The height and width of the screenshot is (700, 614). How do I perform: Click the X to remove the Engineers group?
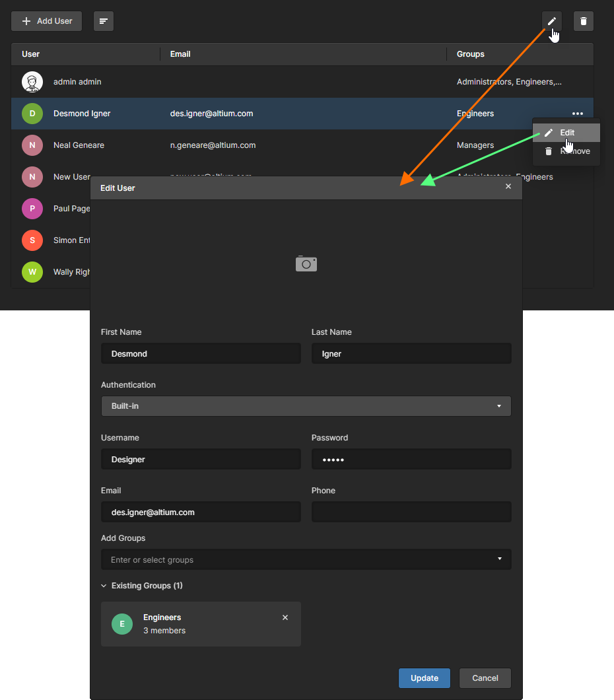tap(285, 617)
